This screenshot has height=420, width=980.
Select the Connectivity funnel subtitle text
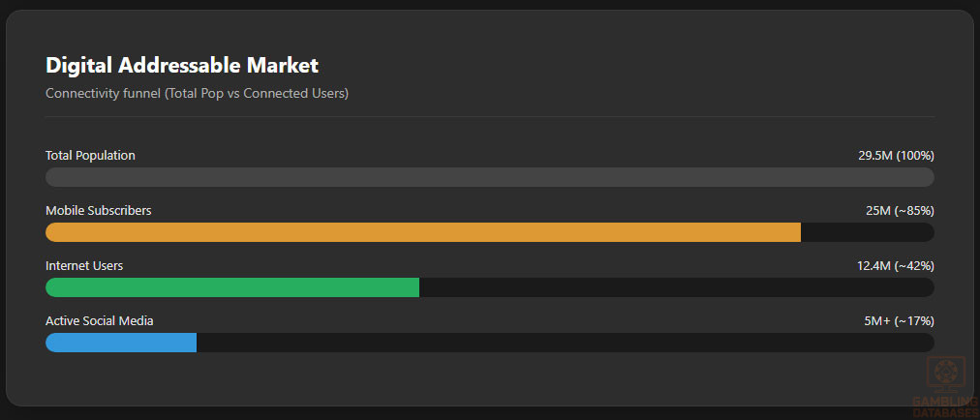[197, 94]
